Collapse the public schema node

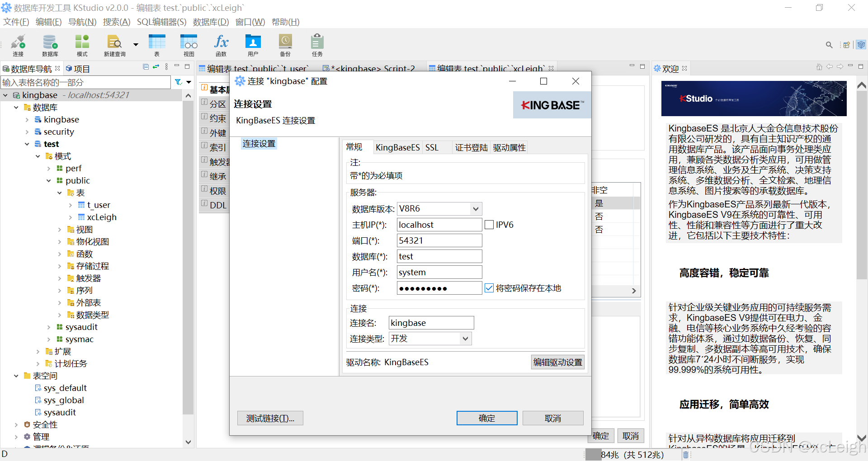(x=48, y=180)
